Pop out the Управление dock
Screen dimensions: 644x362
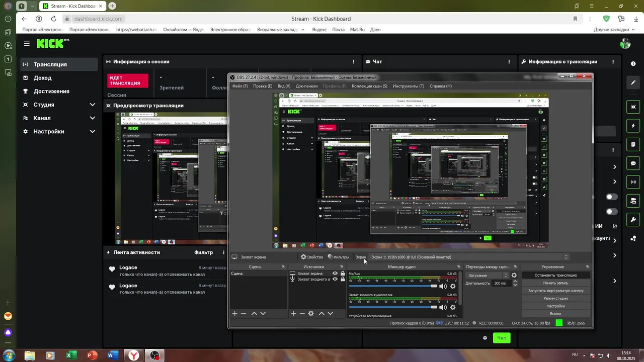pos(588,267)
